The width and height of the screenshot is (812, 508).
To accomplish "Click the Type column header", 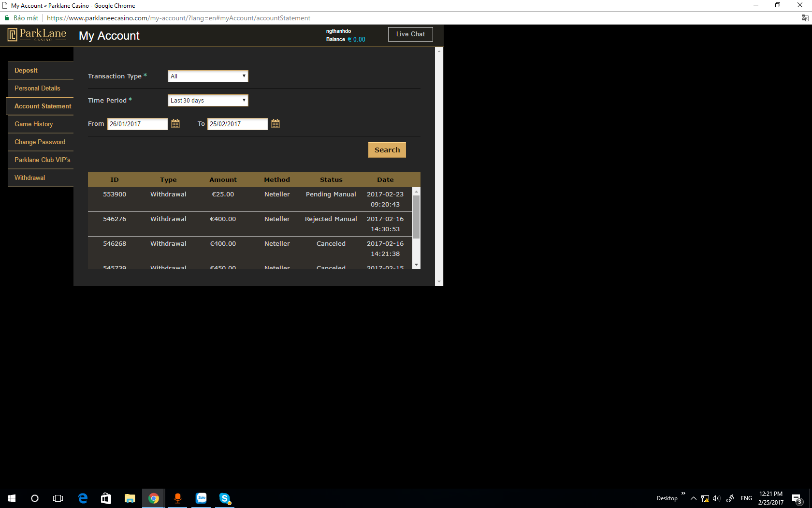I will 169,180.
